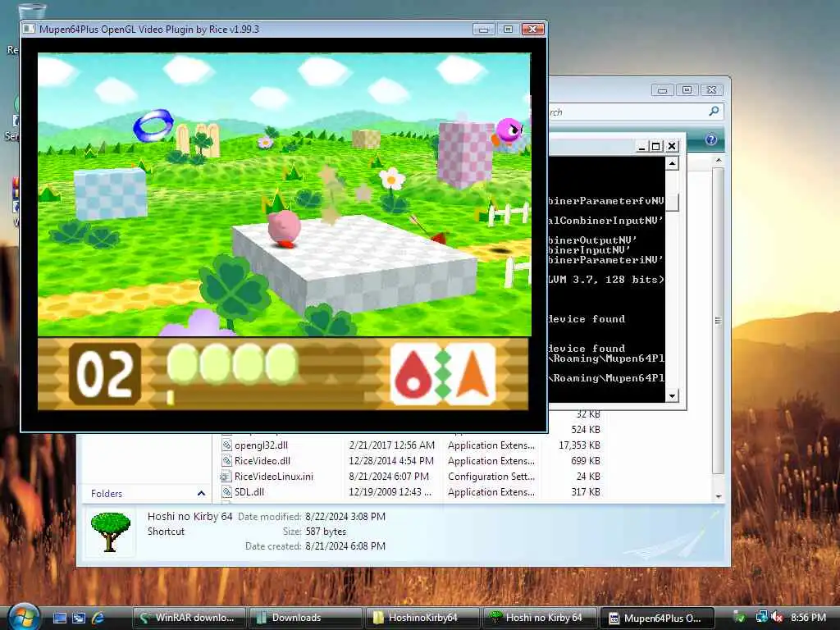This screenshot has height=630, width=840.
Task: Click the blue ring in game scene
Action: tap(153, 126)
